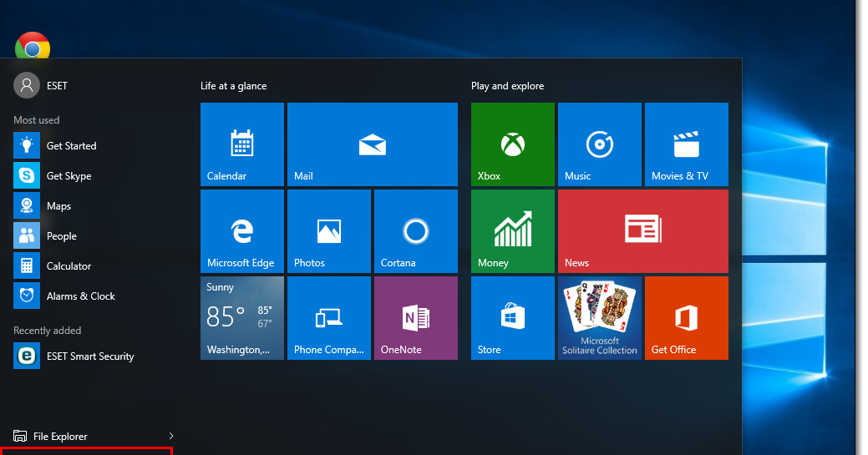Open the Xbox tile
868x455 pixels.
(x=513, y=144)
